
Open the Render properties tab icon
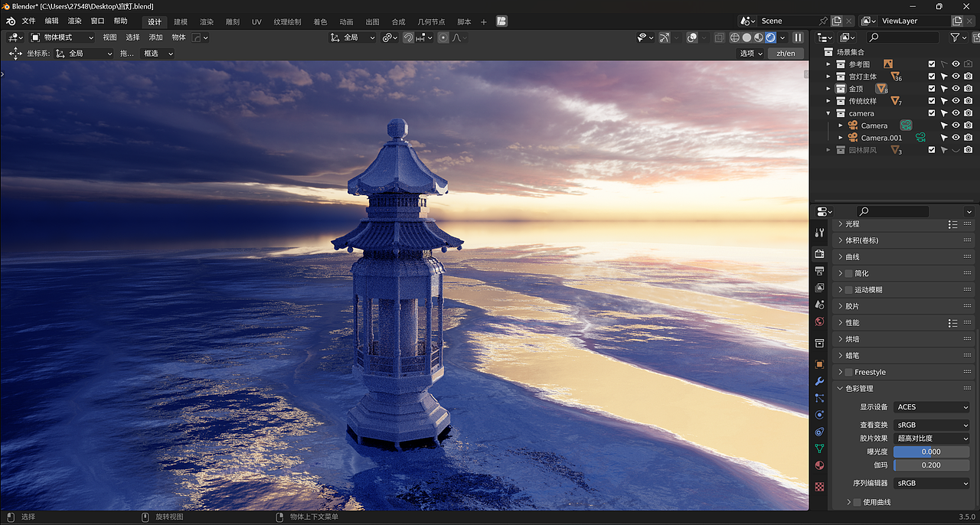point(819,253)
